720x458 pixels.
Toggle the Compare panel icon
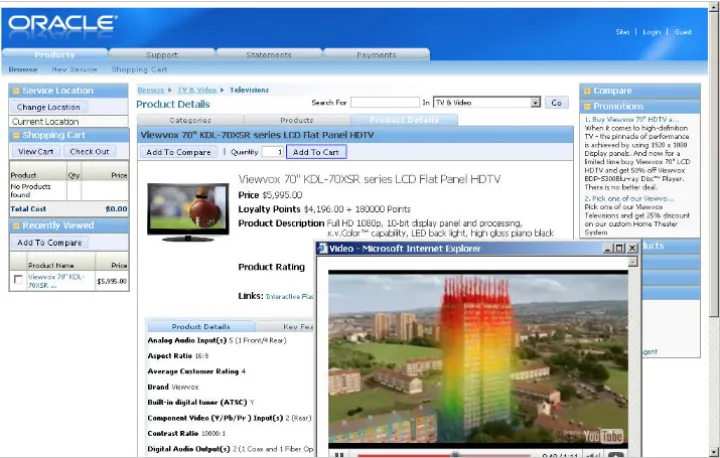point(587,91)
